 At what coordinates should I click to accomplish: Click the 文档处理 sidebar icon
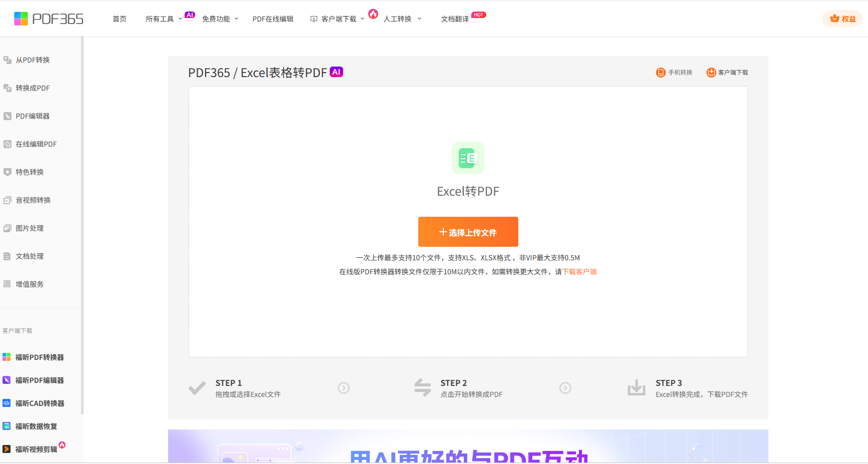[8, 256]
